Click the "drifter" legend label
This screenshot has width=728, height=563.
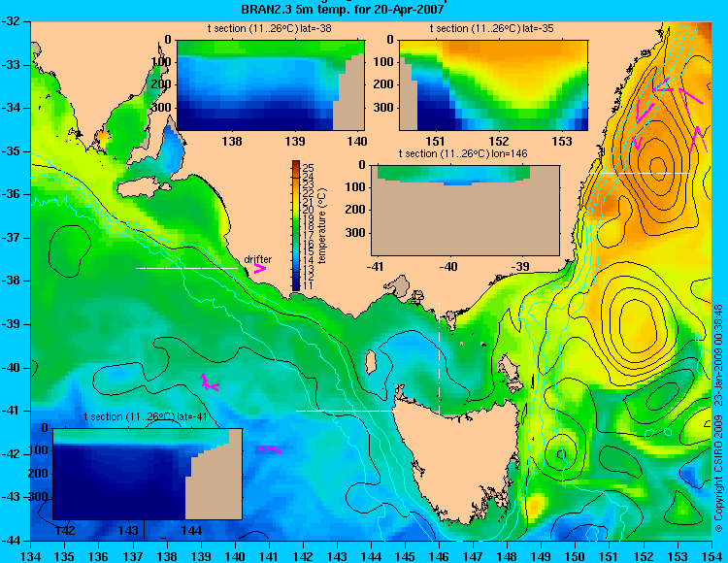(x=257, y=259)
